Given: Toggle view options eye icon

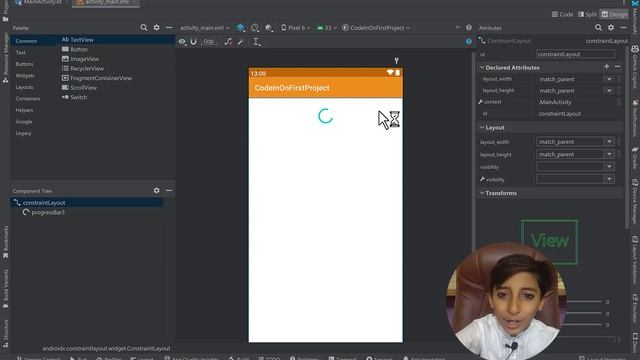Looking at the screenshot, I should (x=182, y=42).
